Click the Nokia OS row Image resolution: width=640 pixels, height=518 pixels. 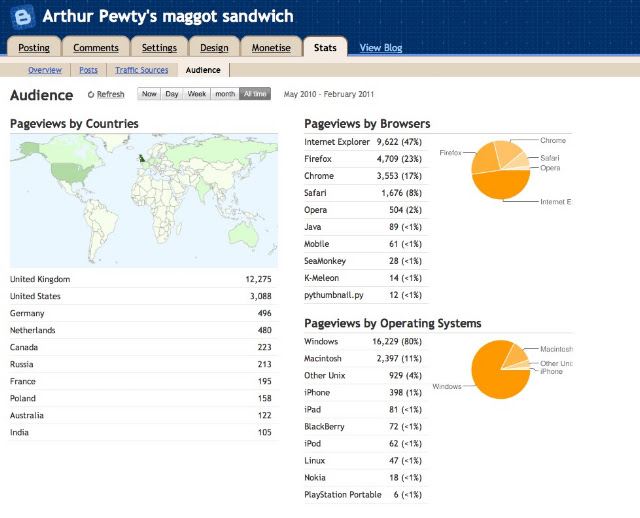click(366, 478)
